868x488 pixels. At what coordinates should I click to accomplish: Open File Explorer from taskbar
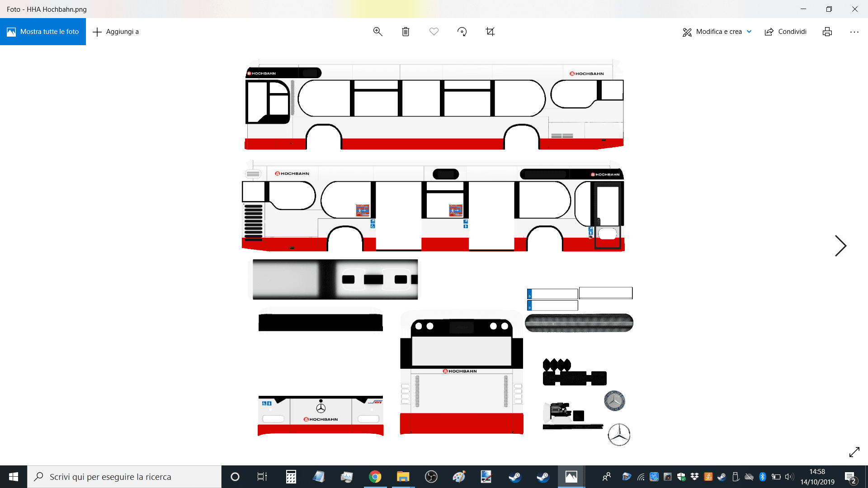tap(403, 477)
